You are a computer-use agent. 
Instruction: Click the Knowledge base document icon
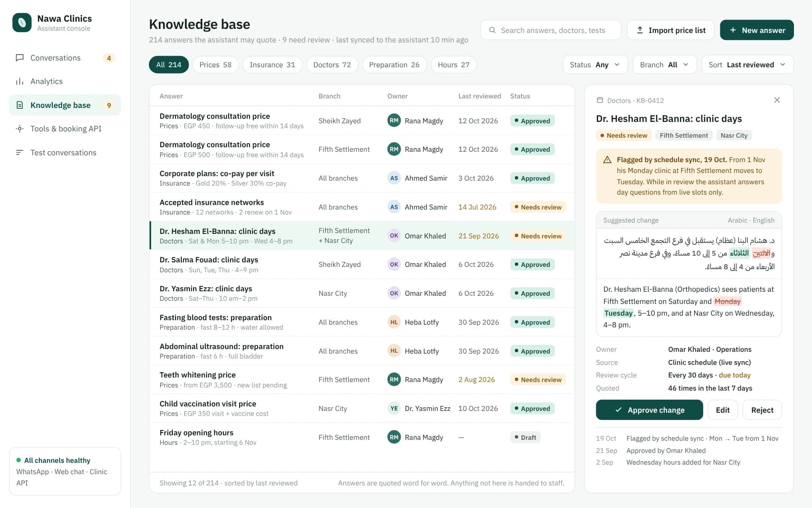[19, 105]
